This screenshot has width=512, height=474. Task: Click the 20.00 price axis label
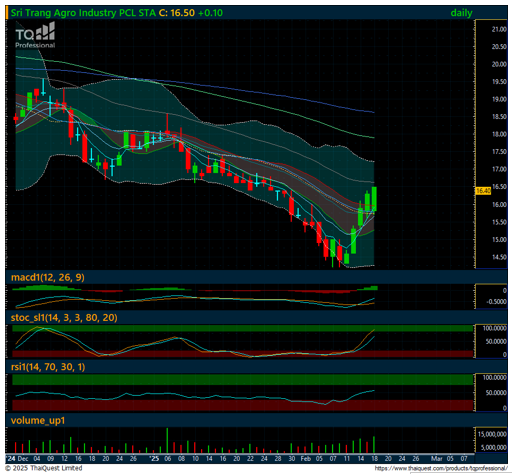(499, 64)
